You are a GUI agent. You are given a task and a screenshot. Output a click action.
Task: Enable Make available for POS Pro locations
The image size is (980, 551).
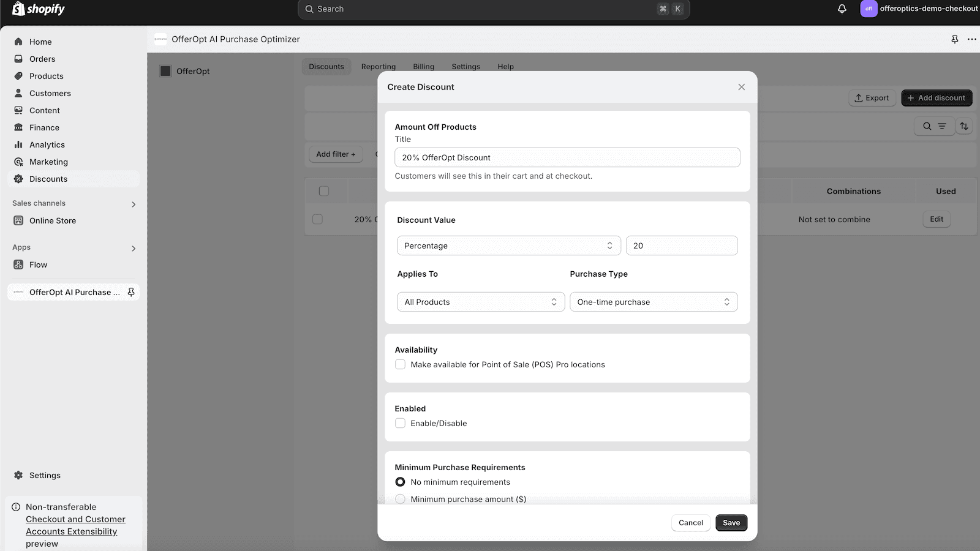[x=400, y=364]
